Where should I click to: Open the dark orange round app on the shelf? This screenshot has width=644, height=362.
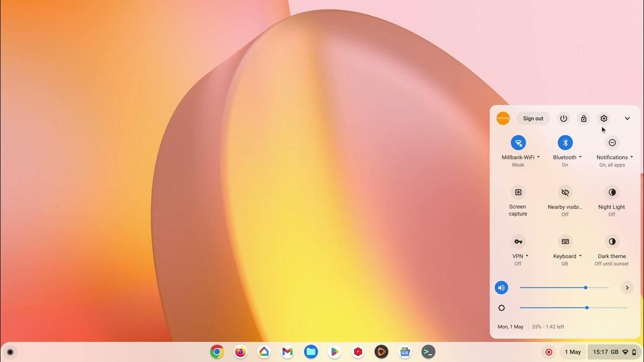pyautogui.click(x=381, y=352)
